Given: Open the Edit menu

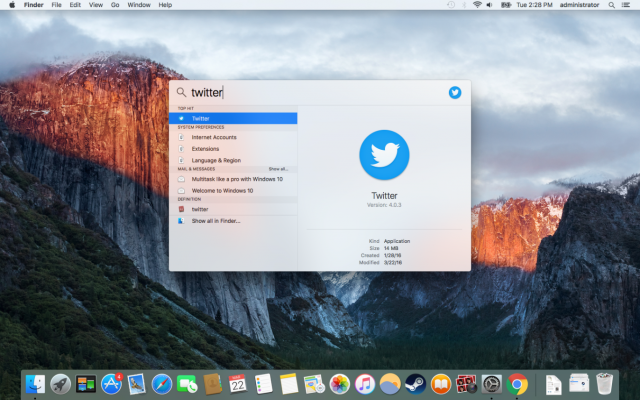Looking at the screenshot, I should (75, 5).
